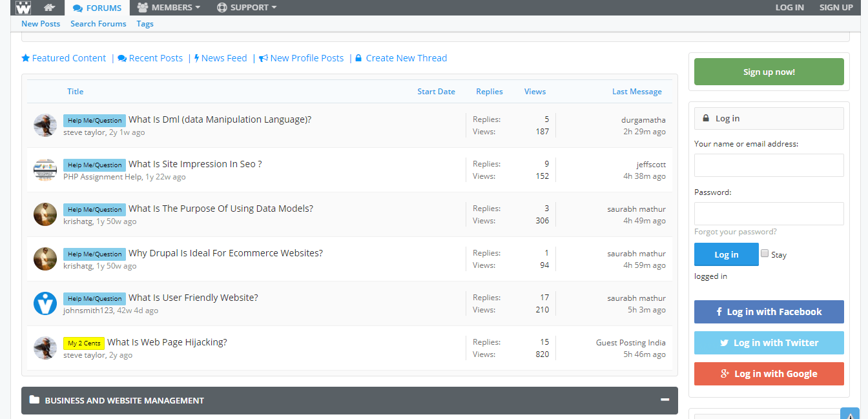Sort threads by Replies column header
868x419 pixels.
click(489, 92)
